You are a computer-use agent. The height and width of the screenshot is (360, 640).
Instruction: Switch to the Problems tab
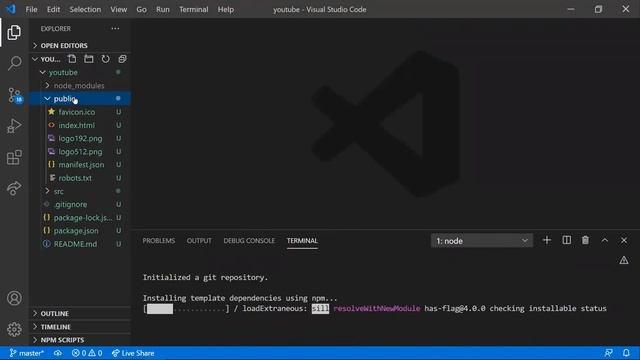point(158,241)
